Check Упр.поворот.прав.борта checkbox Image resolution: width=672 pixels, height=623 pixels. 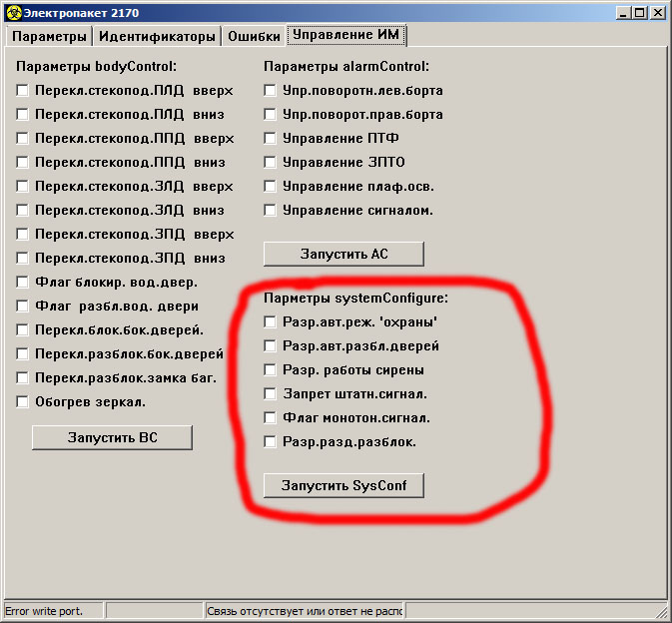[270, 115]
